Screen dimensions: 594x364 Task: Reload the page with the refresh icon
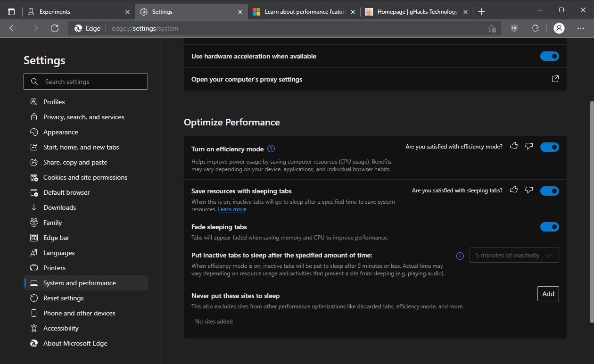tap(55, 28)
